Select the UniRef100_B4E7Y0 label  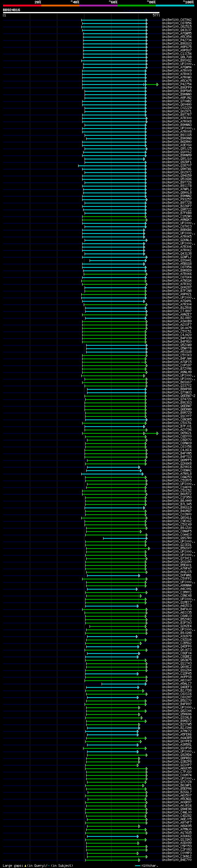177,860
